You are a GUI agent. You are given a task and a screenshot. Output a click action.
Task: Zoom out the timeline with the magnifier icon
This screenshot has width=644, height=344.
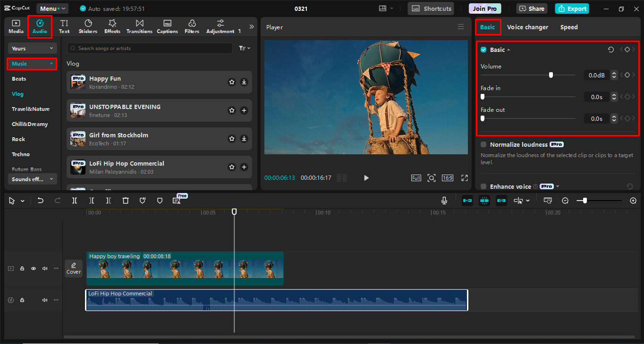pyautogui.click(x=565, y=200)
